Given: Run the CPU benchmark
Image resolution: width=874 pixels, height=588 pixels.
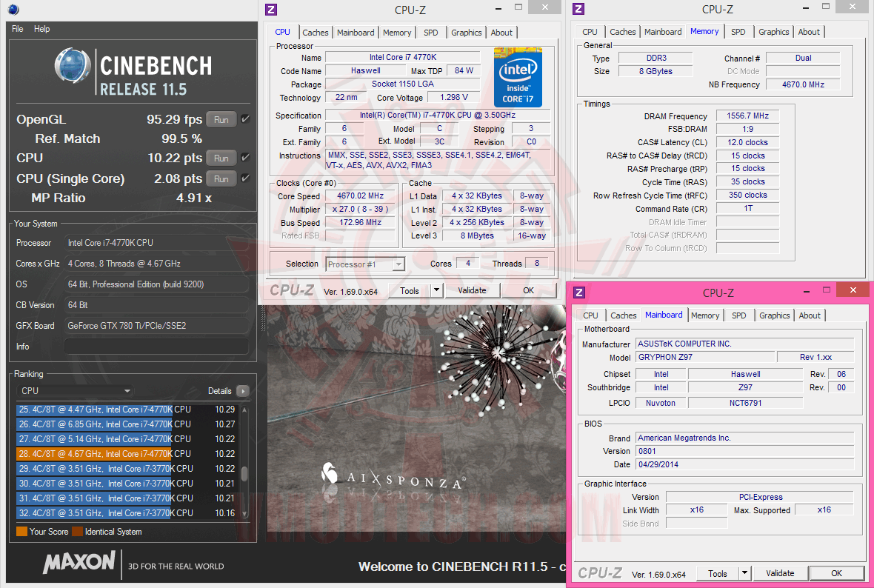Looking at the screenshot, I should [221, 158].
